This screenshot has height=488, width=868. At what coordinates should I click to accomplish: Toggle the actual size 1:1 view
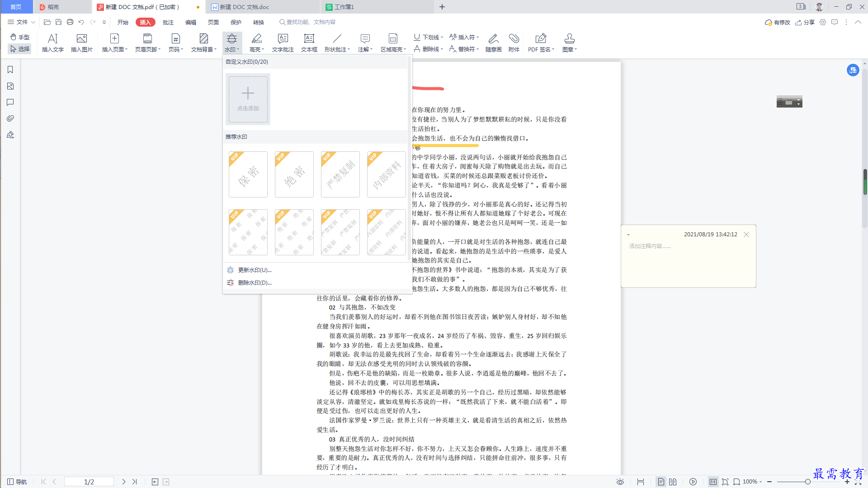pos(713,482)
